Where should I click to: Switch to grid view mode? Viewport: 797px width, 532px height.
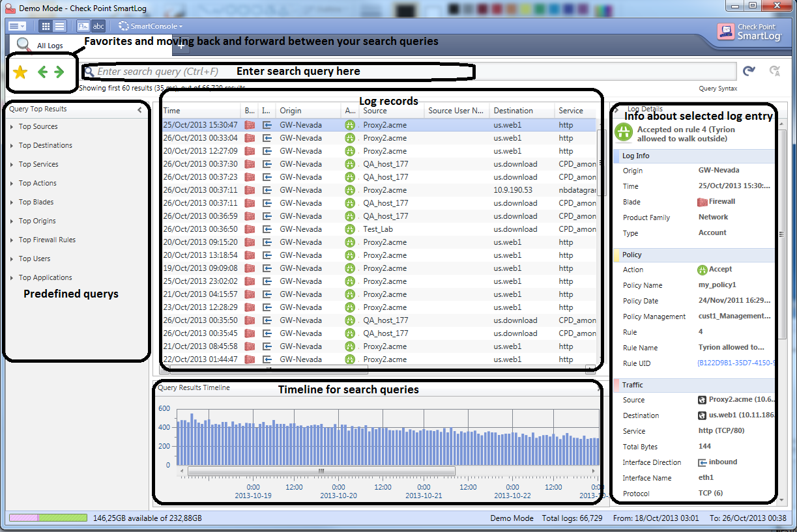tap(45, 26)
